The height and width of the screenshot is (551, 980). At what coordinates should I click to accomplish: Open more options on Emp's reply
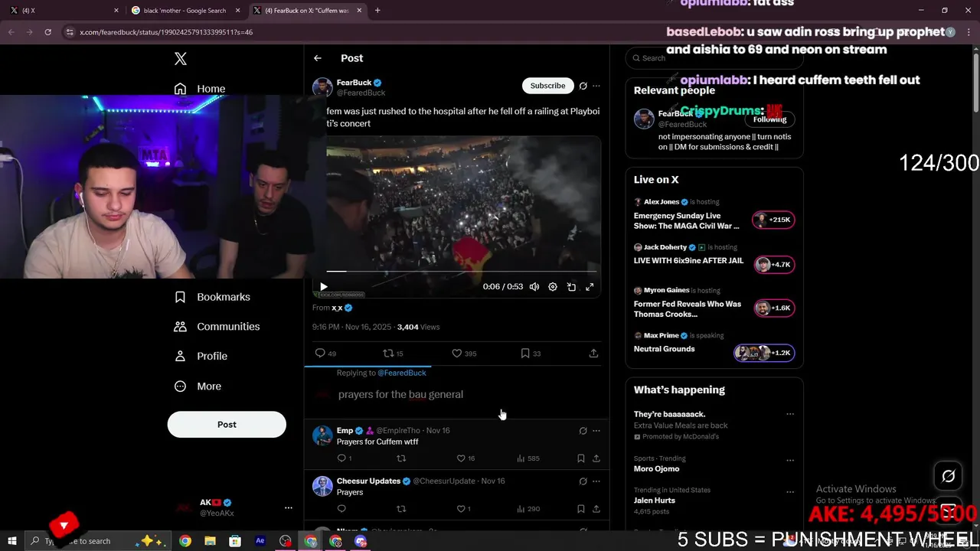596,431
